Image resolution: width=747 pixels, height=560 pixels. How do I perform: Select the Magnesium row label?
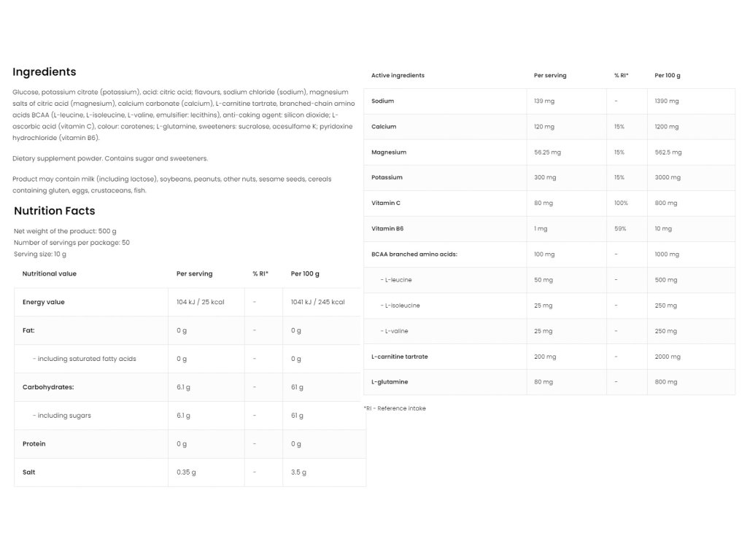pos(389,152)
